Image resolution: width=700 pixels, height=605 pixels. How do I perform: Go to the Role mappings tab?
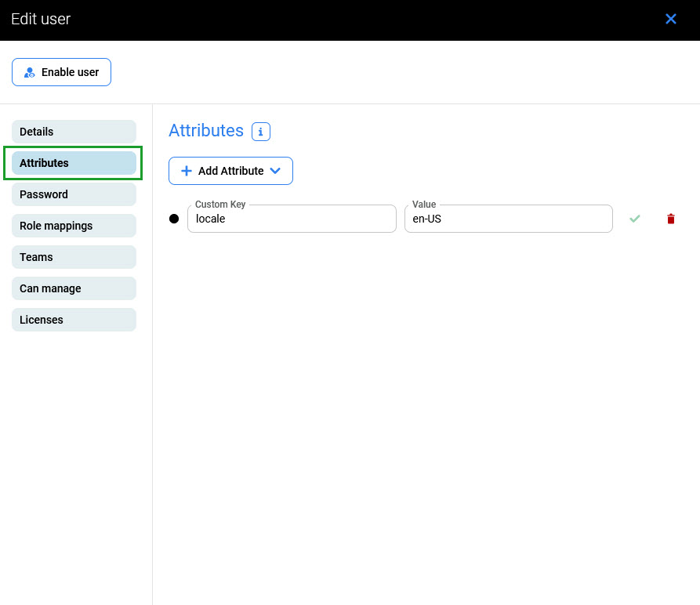point(74,226)
